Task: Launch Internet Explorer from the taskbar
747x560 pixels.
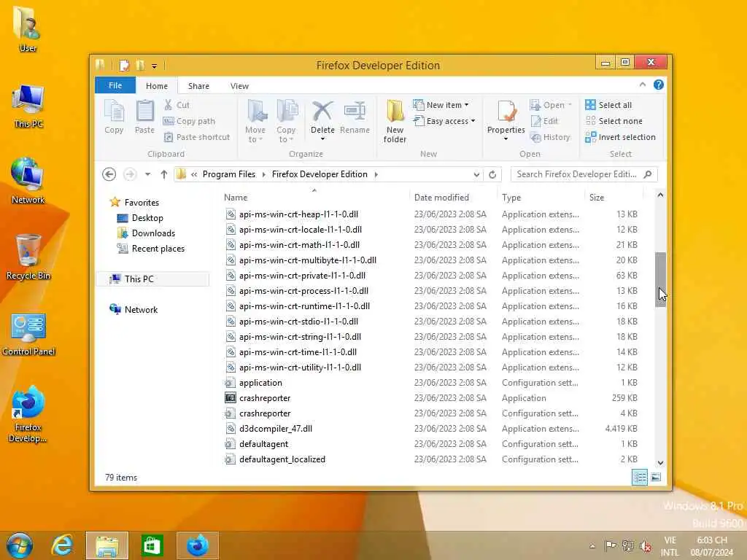Action: coord(62,545)
